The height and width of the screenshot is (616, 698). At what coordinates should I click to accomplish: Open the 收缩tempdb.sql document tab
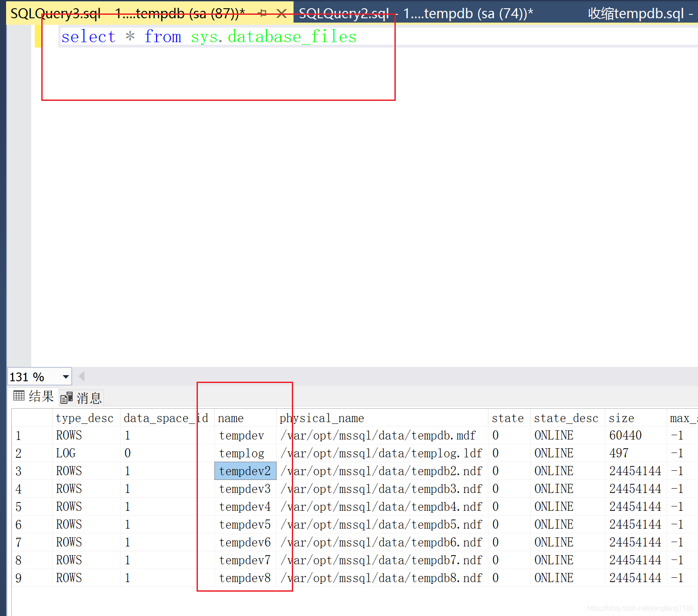coord(635,13)
